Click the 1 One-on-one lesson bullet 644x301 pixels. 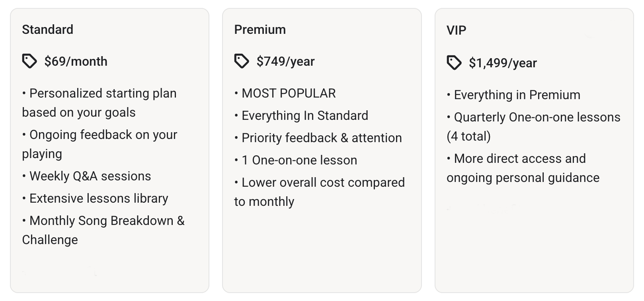point(299,160)
